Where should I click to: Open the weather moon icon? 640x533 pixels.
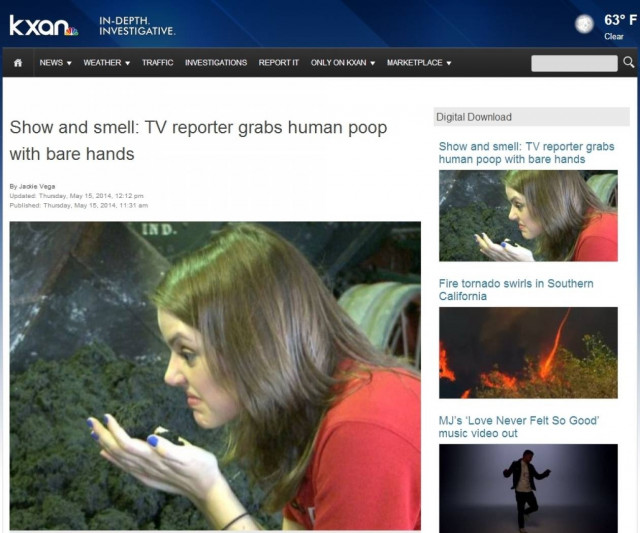click(584, 24)
